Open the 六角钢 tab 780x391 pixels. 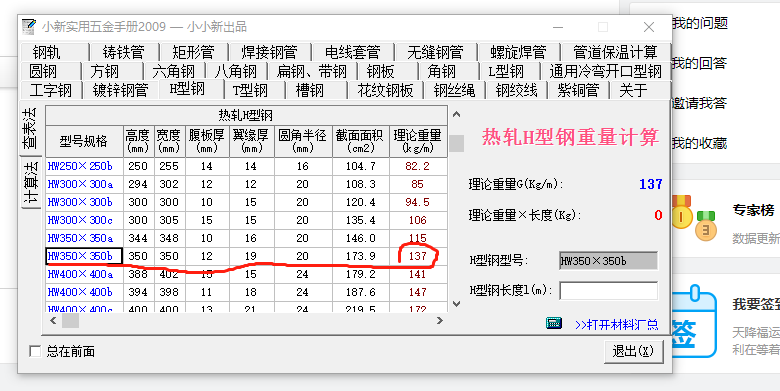pyautogui.click(x=173, y=72)
